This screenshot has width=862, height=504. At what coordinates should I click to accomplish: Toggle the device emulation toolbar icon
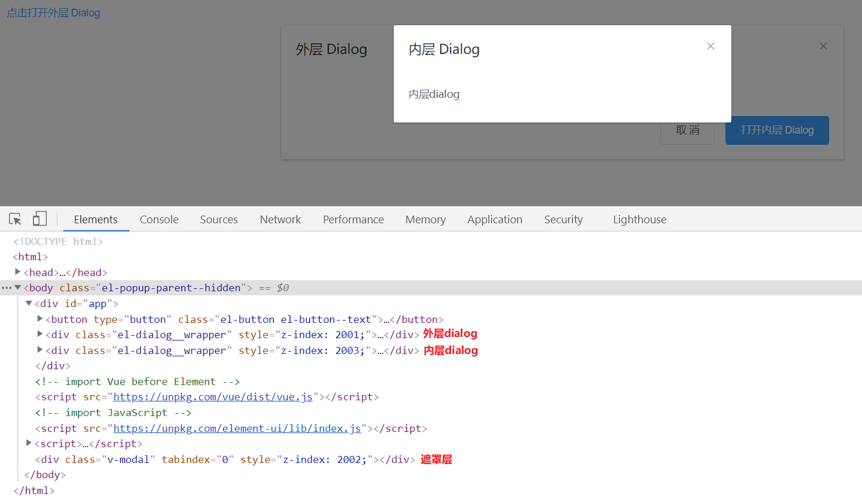click(39, 218)
